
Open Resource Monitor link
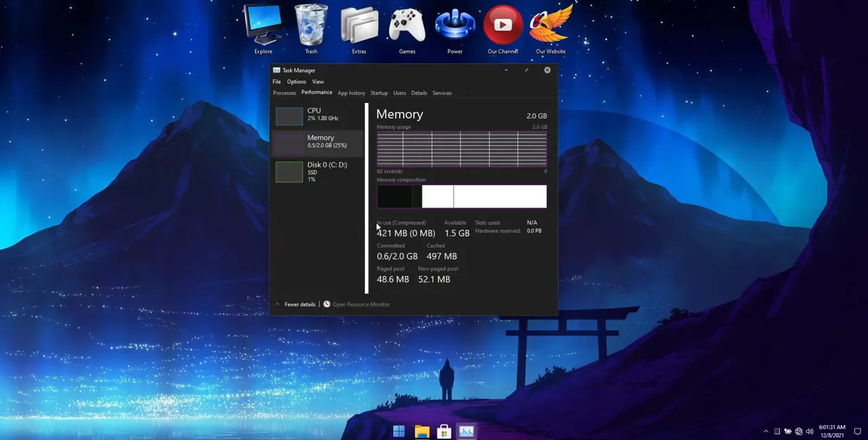[x=361, y=304]
